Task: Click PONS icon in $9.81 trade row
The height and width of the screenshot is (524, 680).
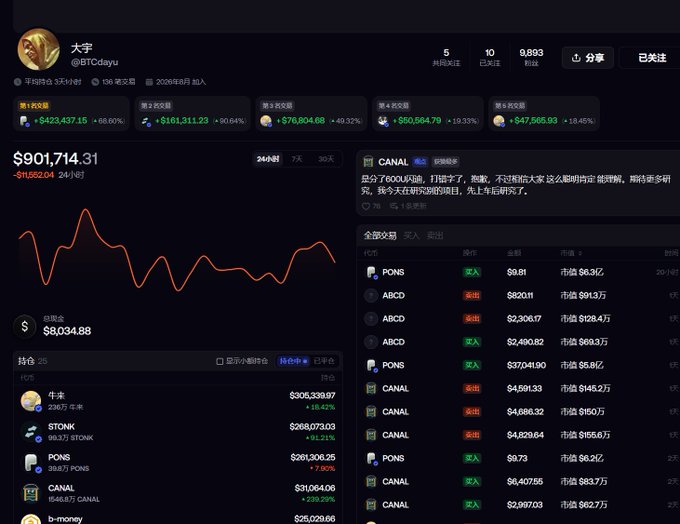Action: 371,272
